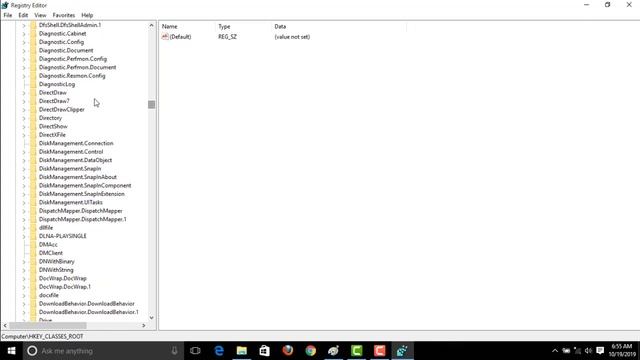Expand the Diagnostic.Config key

click(24, 42)
